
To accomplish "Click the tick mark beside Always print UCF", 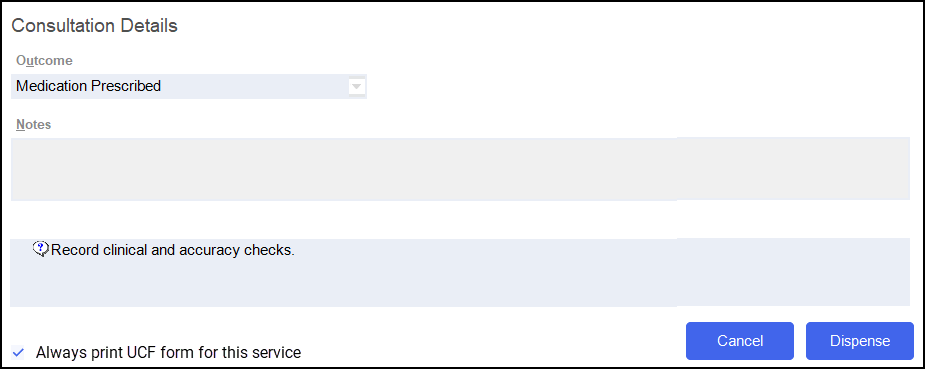I will coord(18,352).
